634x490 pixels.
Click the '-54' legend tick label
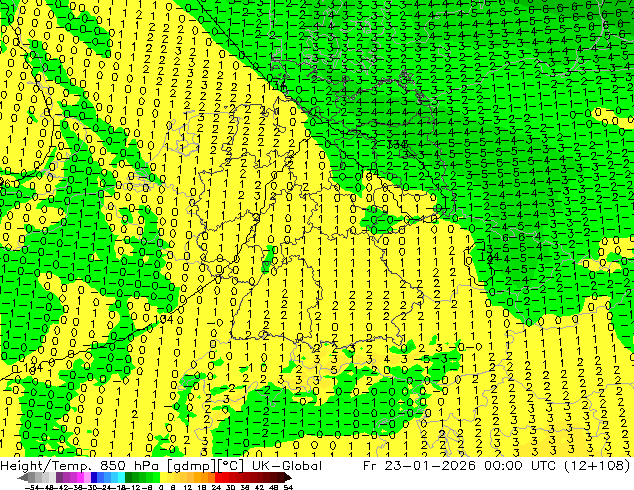point(32,487)
